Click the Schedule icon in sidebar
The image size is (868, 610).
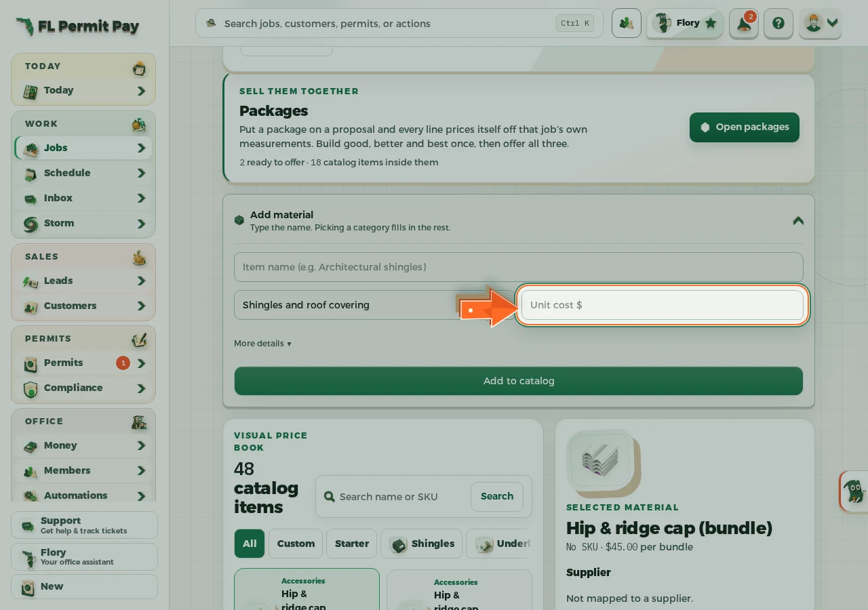(31, 174)
